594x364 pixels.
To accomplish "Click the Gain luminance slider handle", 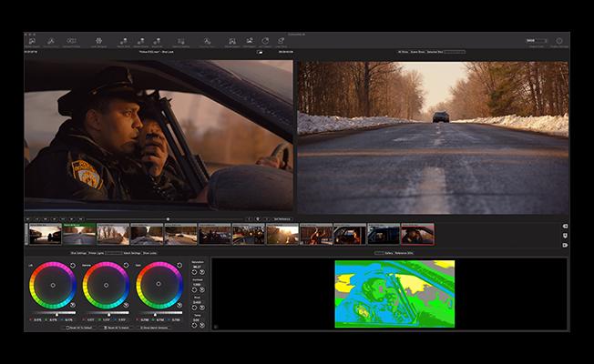I will [155, 315].
